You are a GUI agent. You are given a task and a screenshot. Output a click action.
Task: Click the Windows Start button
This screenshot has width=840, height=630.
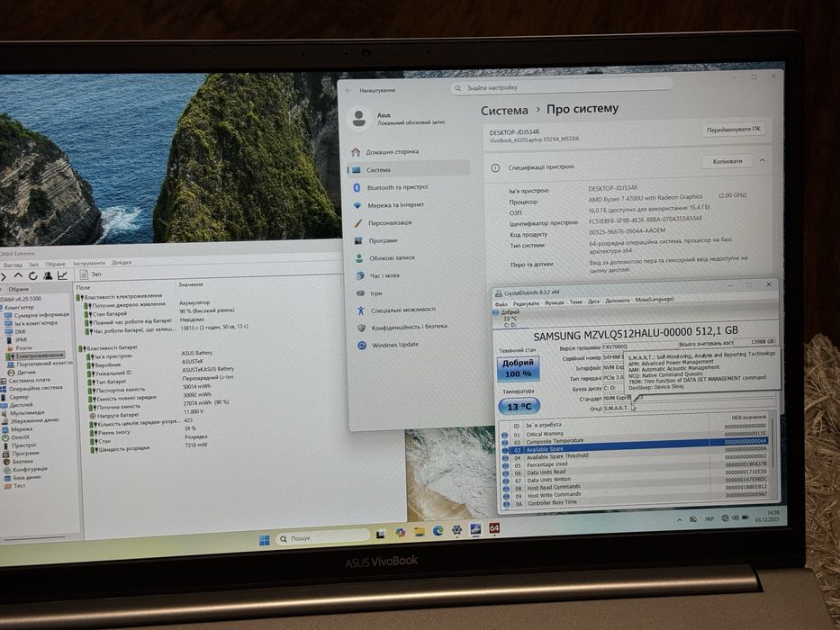pos(264,540)
